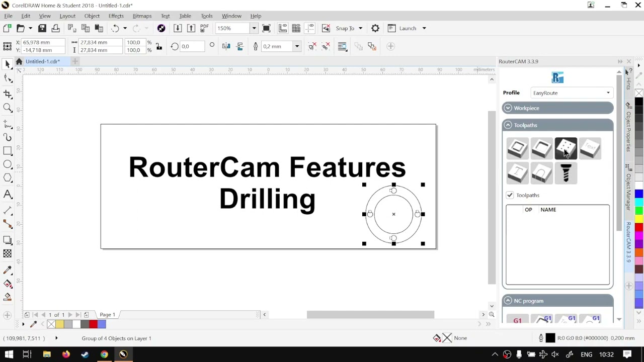644x362 pixels.
Task: Open the Effects menu
Action: 116,16
